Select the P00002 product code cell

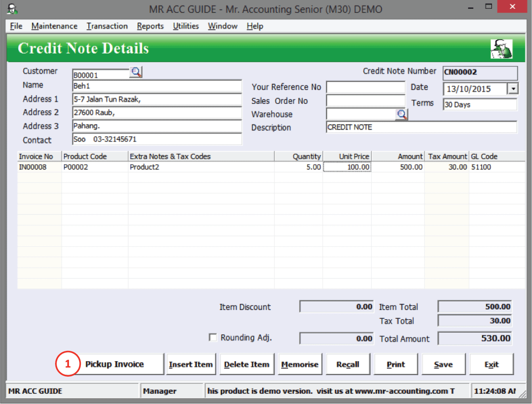[95, 167]
